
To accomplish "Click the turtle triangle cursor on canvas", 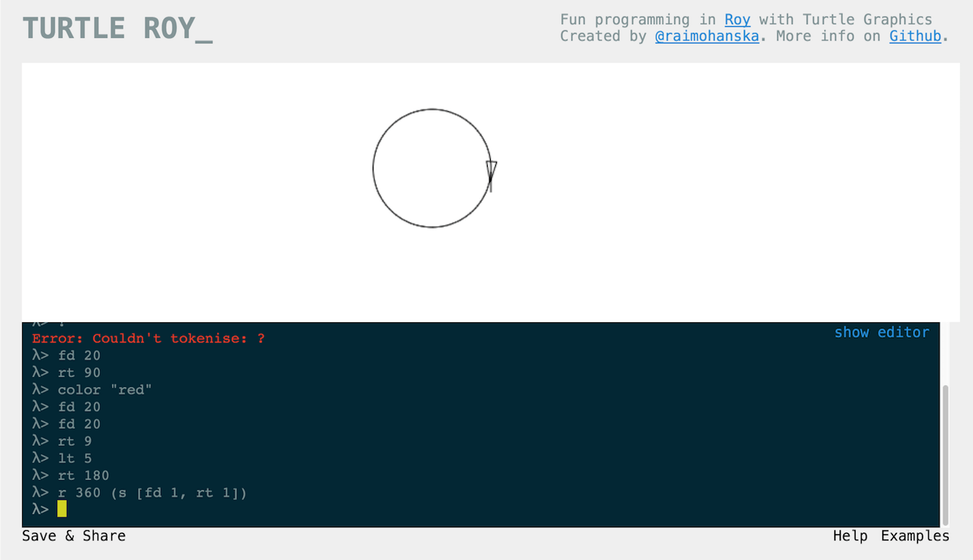I will click(491, 169).
